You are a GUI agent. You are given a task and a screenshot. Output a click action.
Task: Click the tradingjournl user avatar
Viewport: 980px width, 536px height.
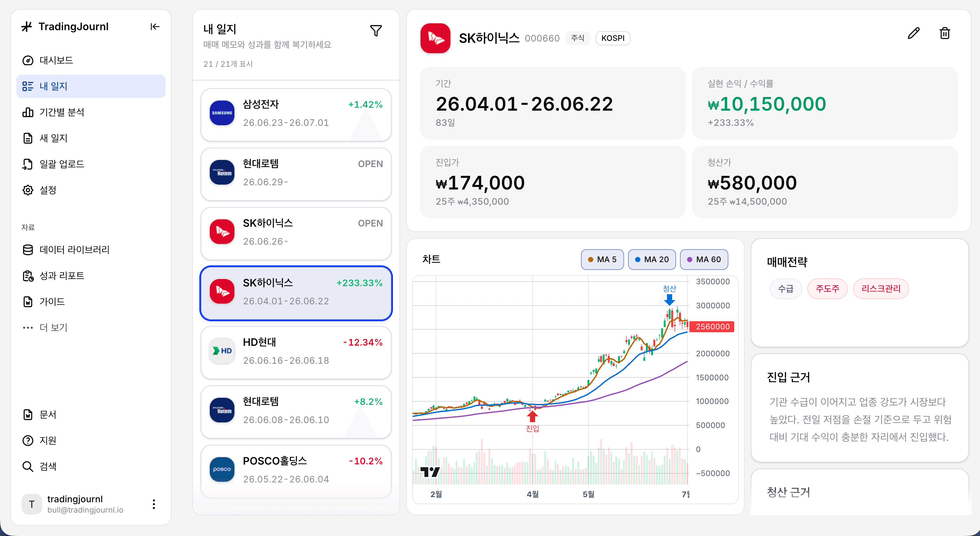pyautogui.click(x=31, y=504)
